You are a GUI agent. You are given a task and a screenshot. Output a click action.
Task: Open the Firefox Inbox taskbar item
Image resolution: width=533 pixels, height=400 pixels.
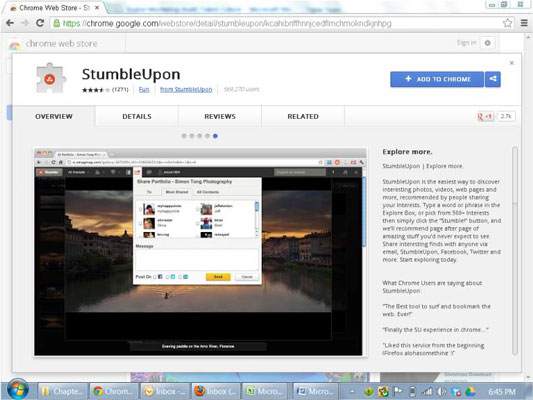pos(216,391)
